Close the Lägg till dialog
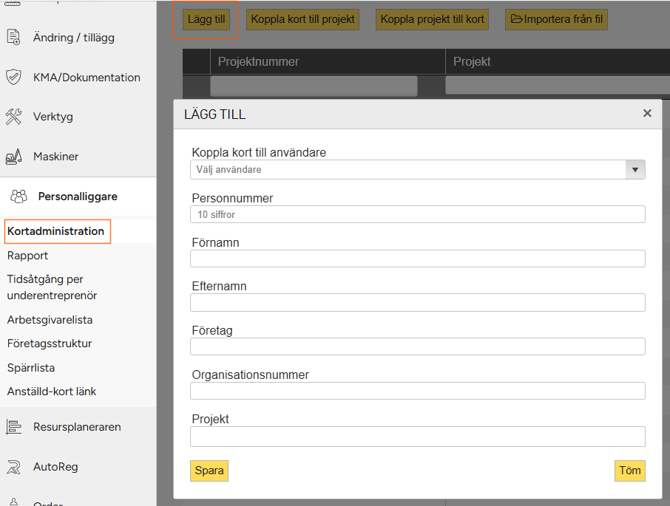Viewport: 670px width, 506px height. click(647, 114)
